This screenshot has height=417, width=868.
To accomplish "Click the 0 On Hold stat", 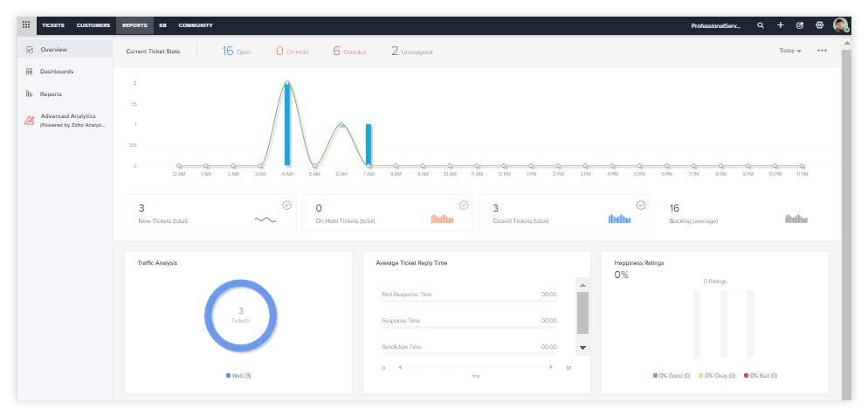I will click(292, 51).
